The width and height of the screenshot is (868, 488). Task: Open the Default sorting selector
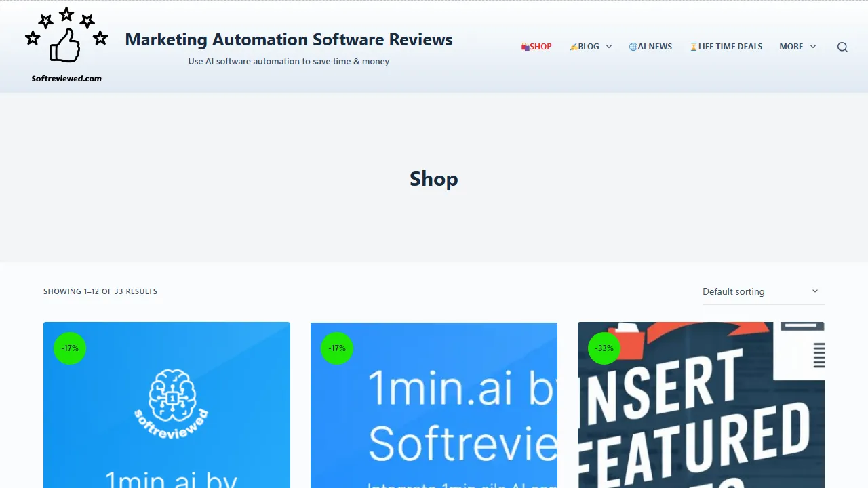tap(762, 291)
